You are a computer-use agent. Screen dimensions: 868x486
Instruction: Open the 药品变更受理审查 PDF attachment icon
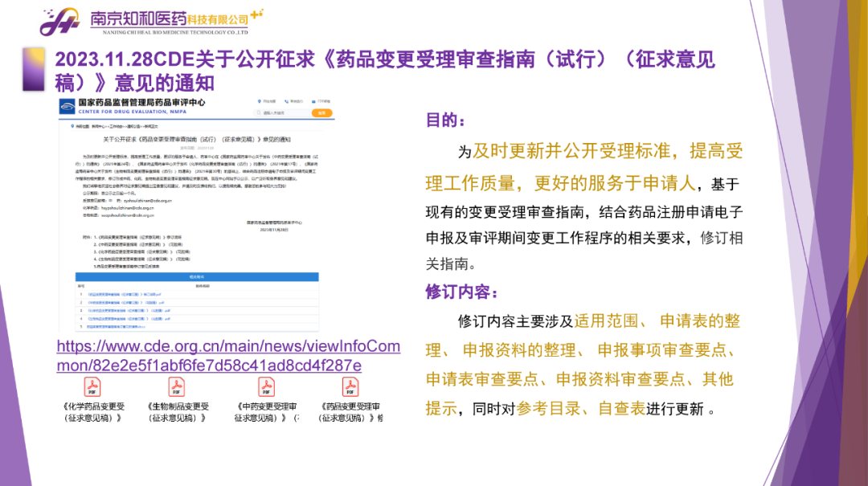click(x=350, y=386)
